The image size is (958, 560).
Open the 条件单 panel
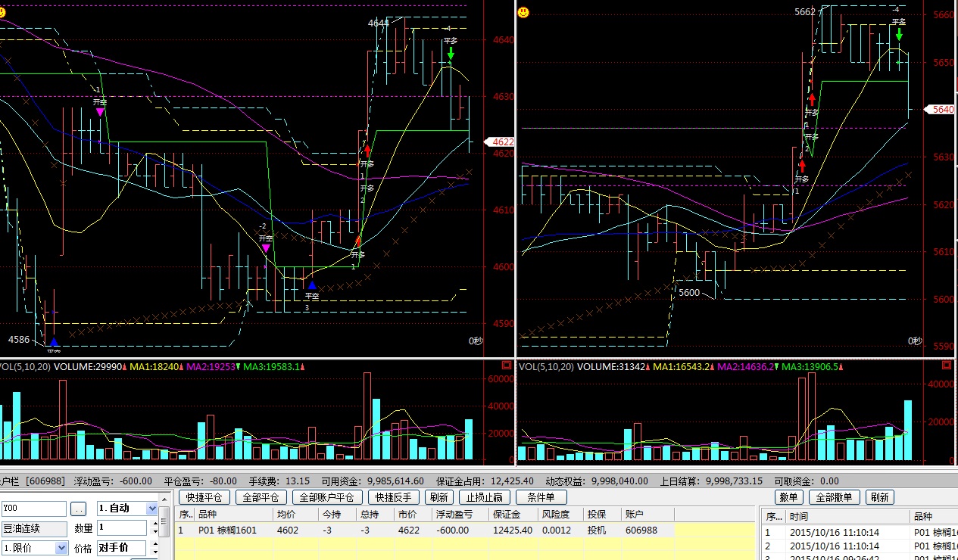541,497
